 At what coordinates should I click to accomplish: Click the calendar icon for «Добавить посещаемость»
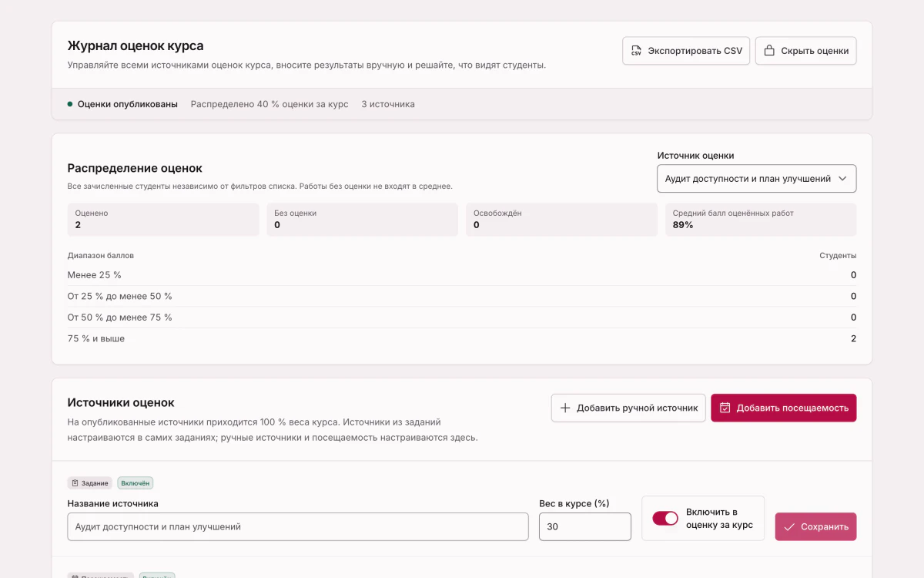coord(725,408)
